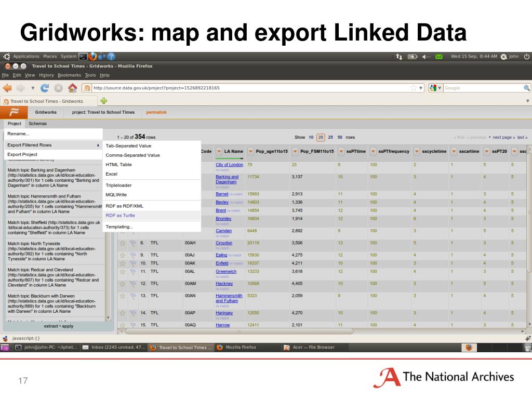
Task: Bookmark this page with the star icon
Action: pyautogui.click(x=413, y=88)
